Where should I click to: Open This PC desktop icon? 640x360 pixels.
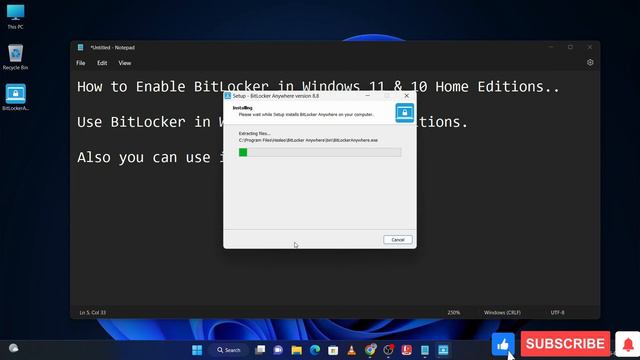(x=16, y=16)
